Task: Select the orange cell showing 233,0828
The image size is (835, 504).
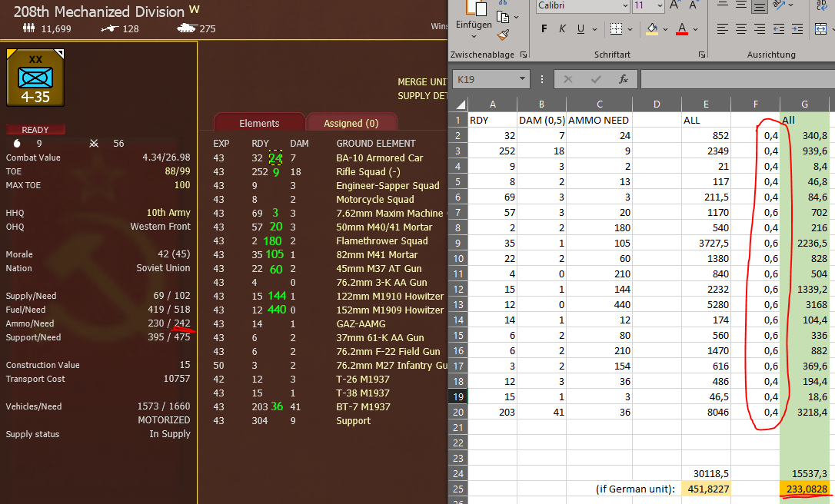Action: pos(804,489)
